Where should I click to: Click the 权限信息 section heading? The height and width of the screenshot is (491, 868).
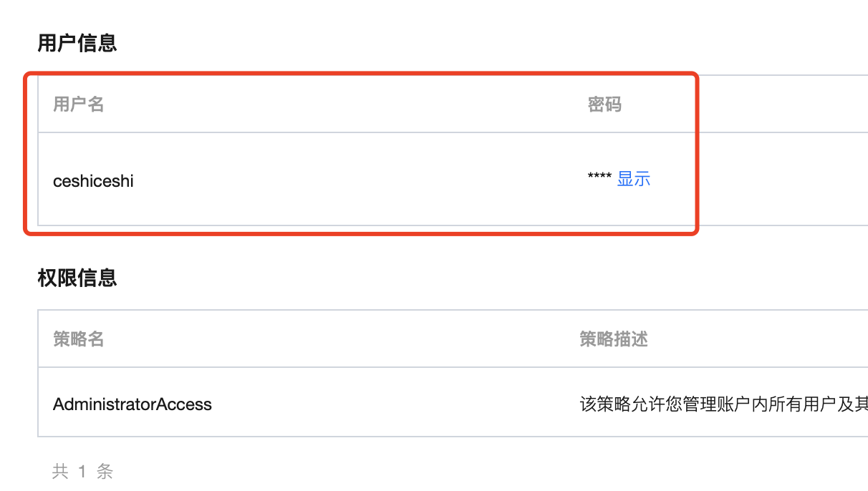click(x=77, y=278)
